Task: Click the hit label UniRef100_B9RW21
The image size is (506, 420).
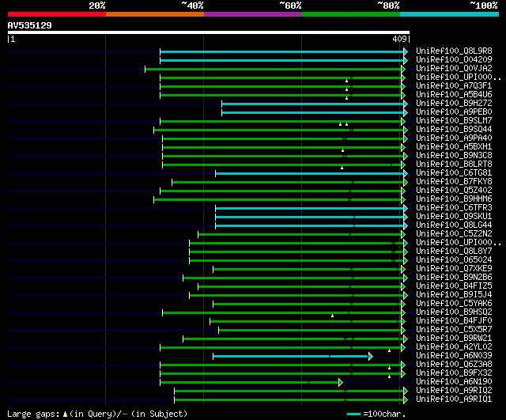Action: click(x=454, y=339)
